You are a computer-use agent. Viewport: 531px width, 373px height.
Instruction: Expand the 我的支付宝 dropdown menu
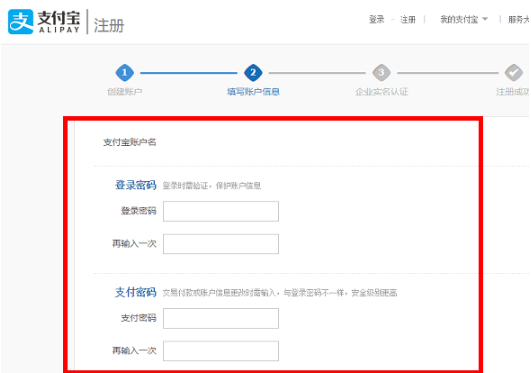[x=464, y=20]
